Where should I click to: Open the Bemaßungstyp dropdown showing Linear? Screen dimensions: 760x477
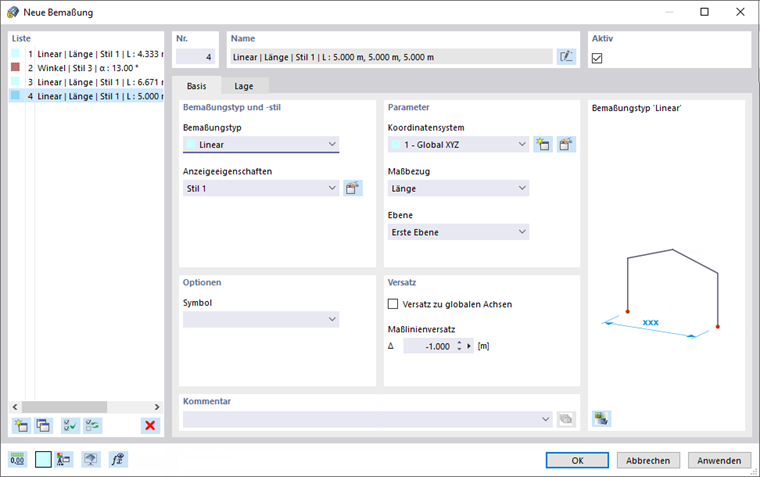(x=261, y=144)
